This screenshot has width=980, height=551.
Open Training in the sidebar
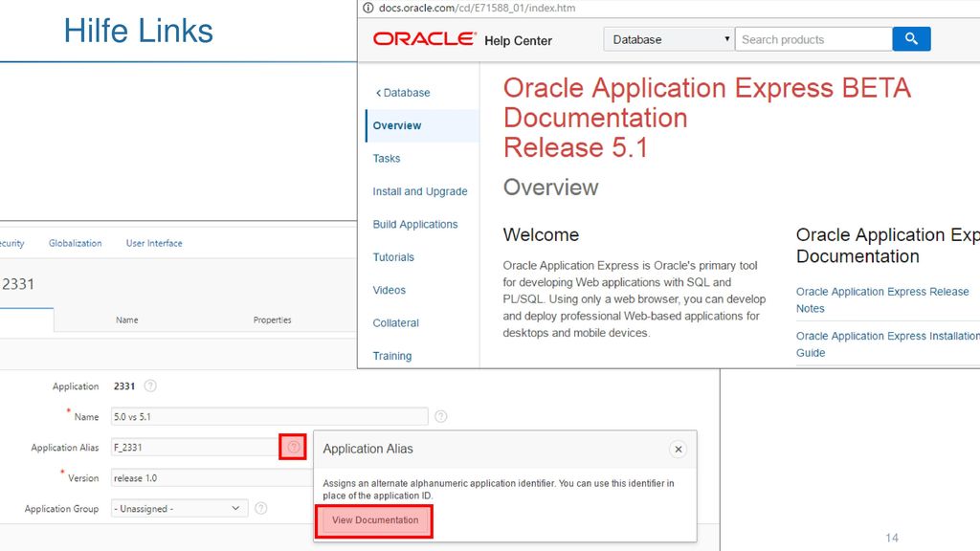point(391,356)
